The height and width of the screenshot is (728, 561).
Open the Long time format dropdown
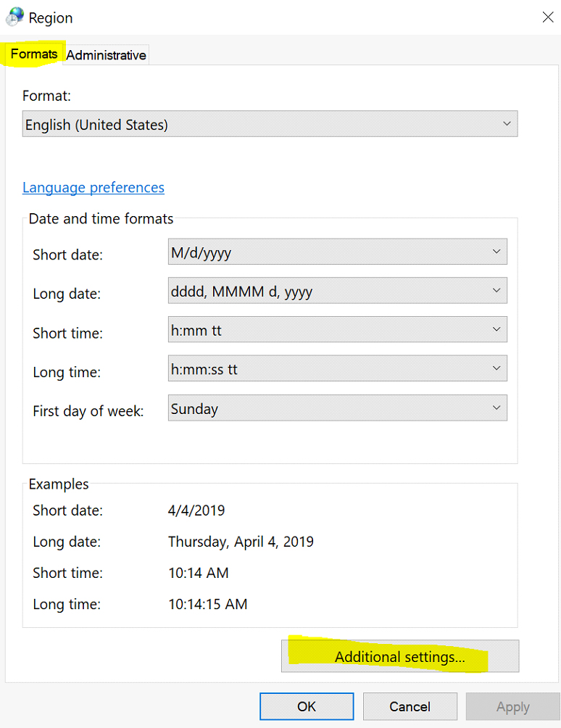tap(337, 369)
